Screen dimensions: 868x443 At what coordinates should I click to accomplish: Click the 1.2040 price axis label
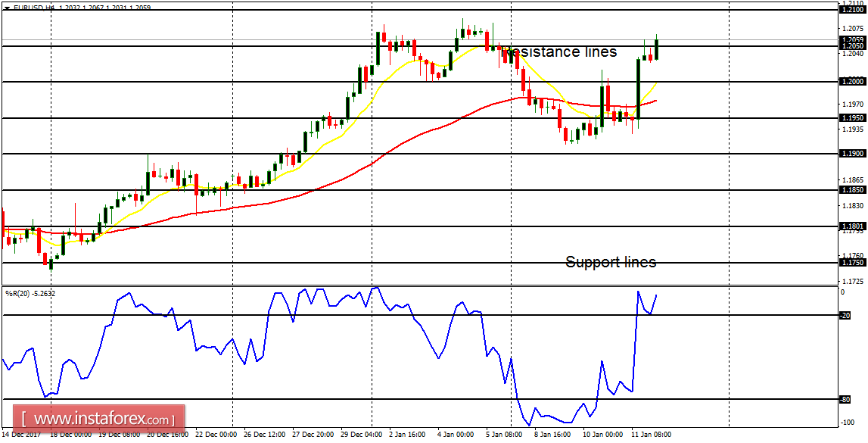(x=853, y=54)
